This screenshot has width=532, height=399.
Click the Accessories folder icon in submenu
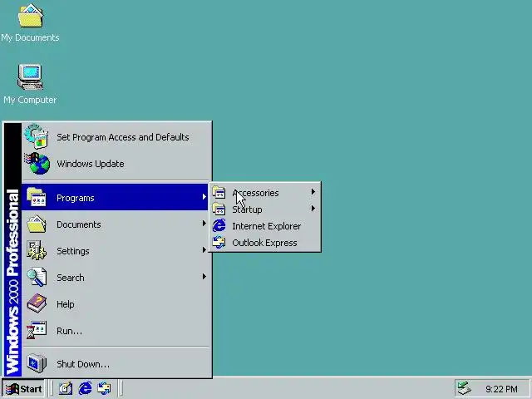coord(219,192)
